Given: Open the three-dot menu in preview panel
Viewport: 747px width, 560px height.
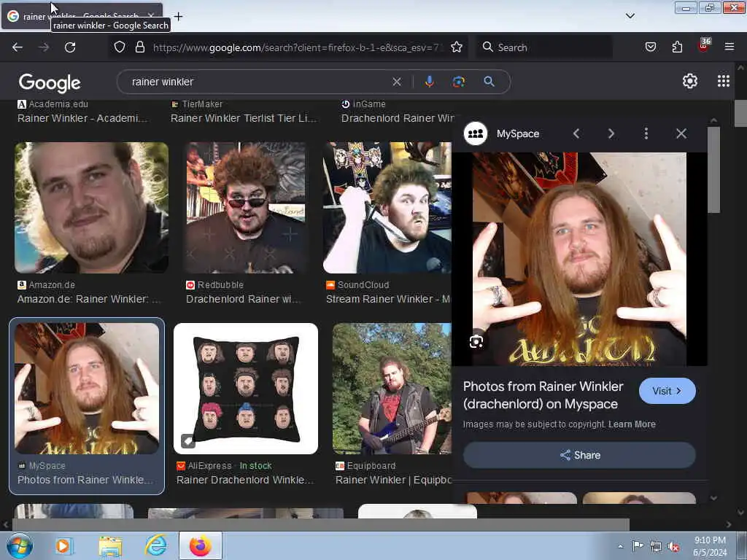Looking at the screenshot, I should coord(646,134).
